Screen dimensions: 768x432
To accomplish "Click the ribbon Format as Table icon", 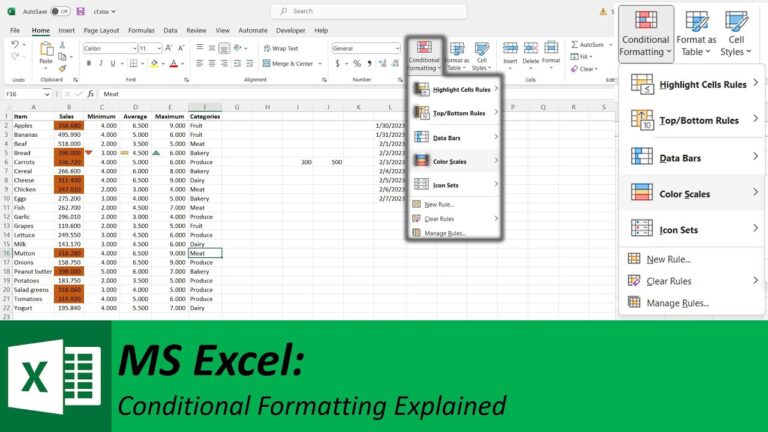I will pos(456,56).
